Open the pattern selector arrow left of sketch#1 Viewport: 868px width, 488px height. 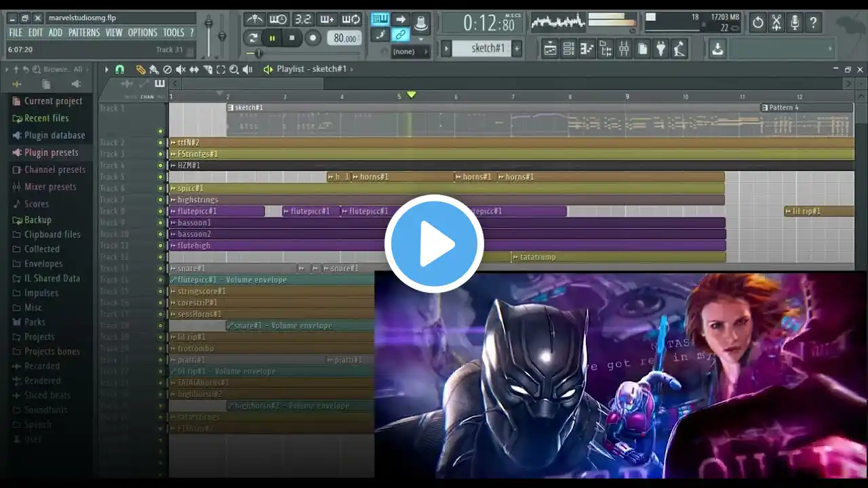446,48
